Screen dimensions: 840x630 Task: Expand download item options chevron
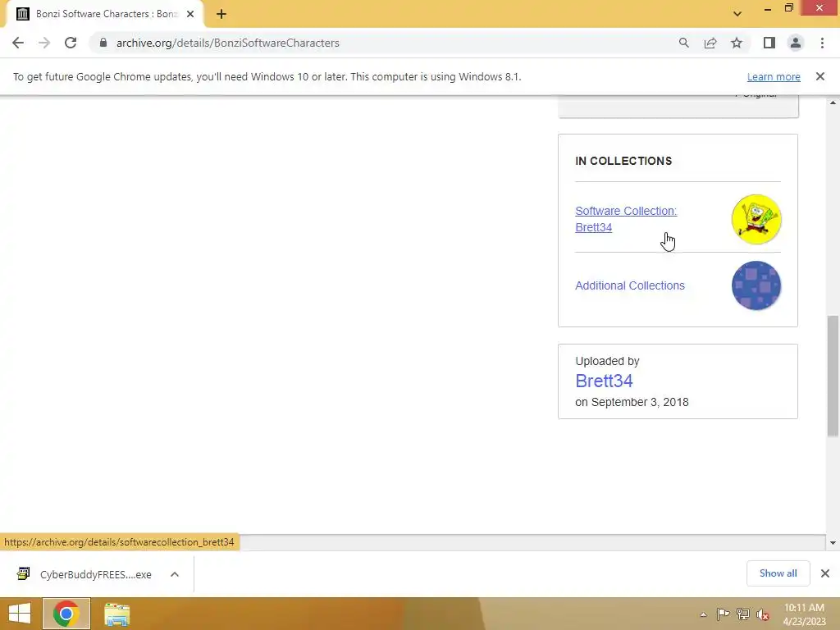(175, 574)
